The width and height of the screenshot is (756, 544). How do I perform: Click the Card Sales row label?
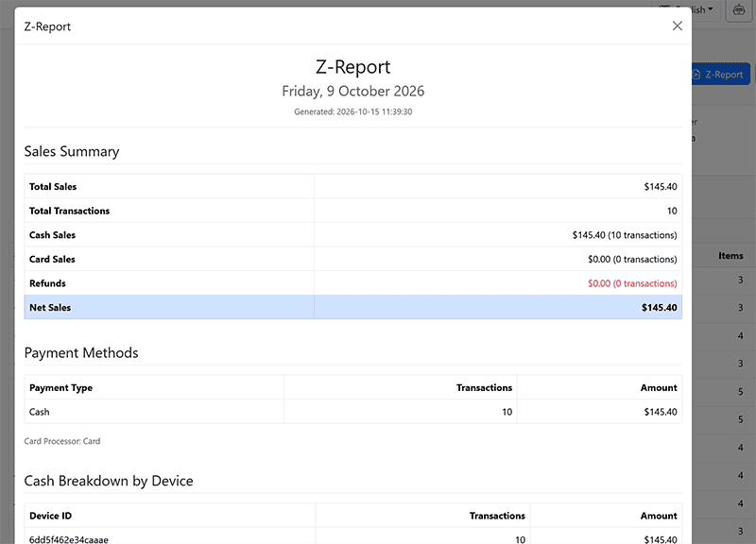[x=52, y=259]
